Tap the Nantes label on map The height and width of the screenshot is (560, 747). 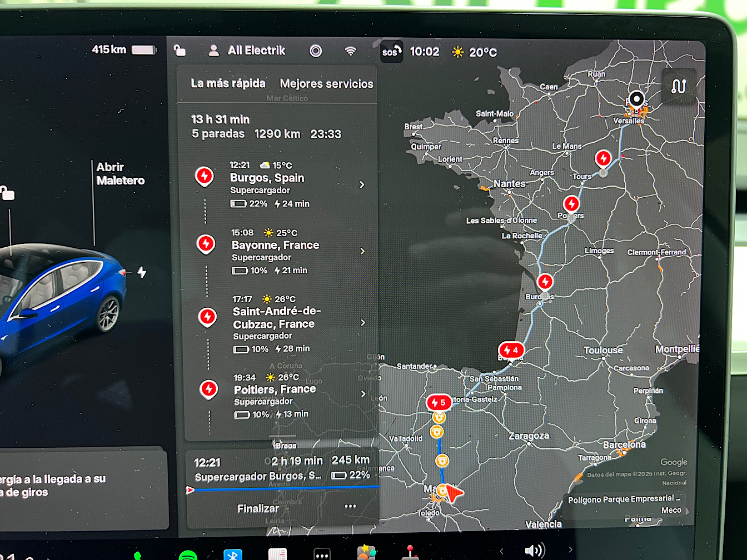pyautogui.click(x=509, y=183)
